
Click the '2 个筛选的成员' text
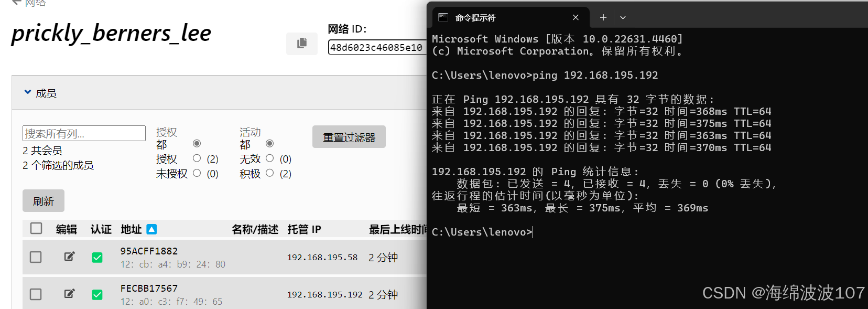(x=58, y=165)
